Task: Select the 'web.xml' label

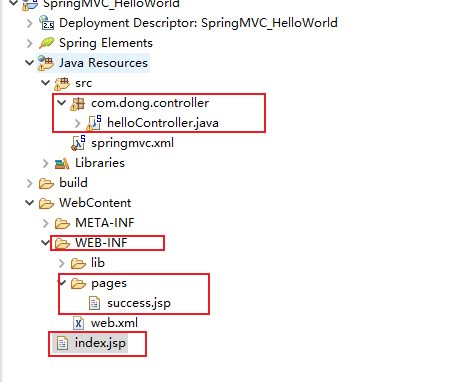Action: click(114, 323)
